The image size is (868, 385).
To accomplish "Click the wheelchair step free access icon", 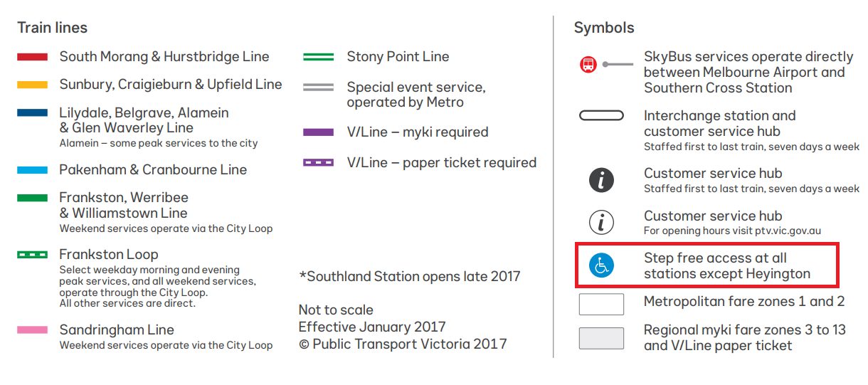I will coord(601,265).
